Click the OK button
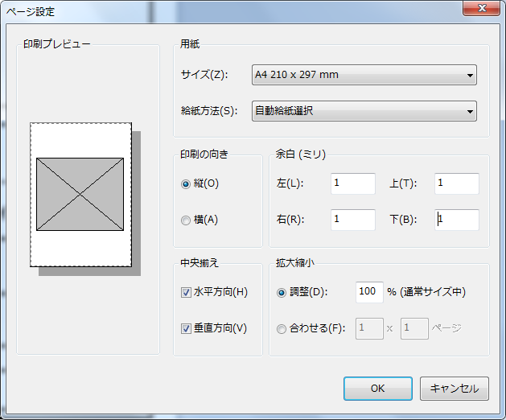 (378, 389)
